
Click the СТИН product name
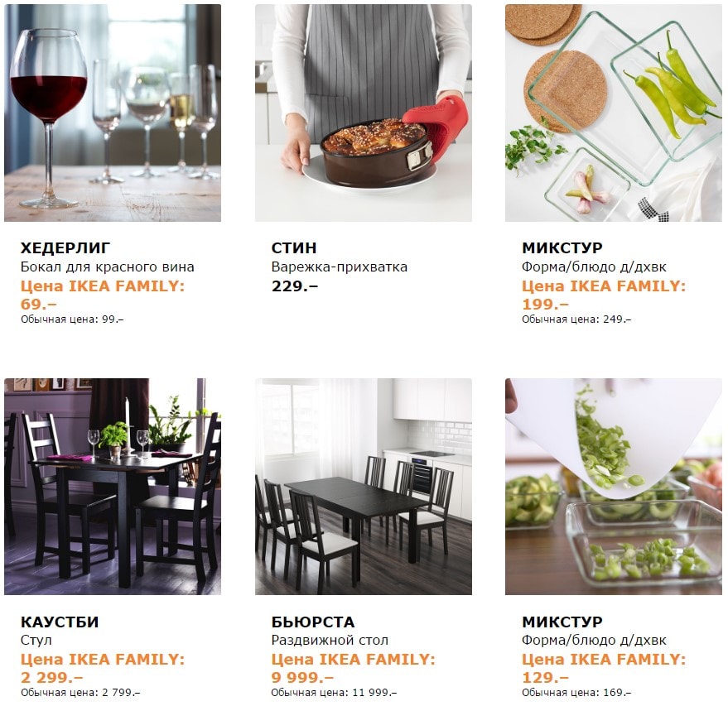pos(294,248)
